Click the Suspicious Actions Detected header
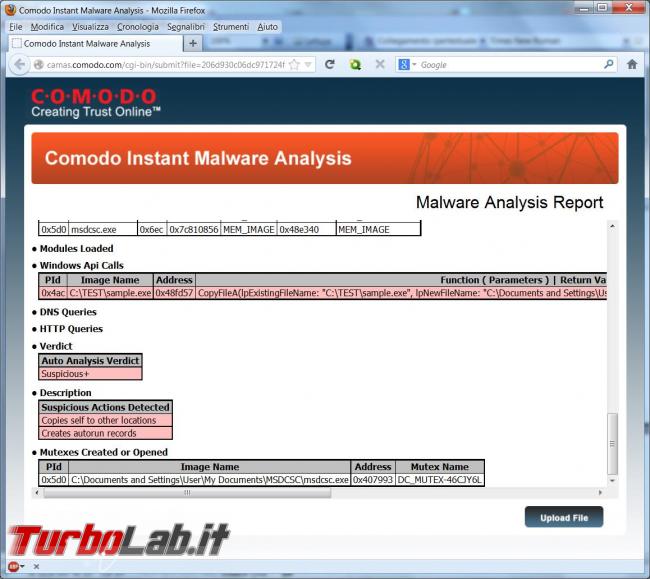The image size is (650, 579). coord(106,407)
